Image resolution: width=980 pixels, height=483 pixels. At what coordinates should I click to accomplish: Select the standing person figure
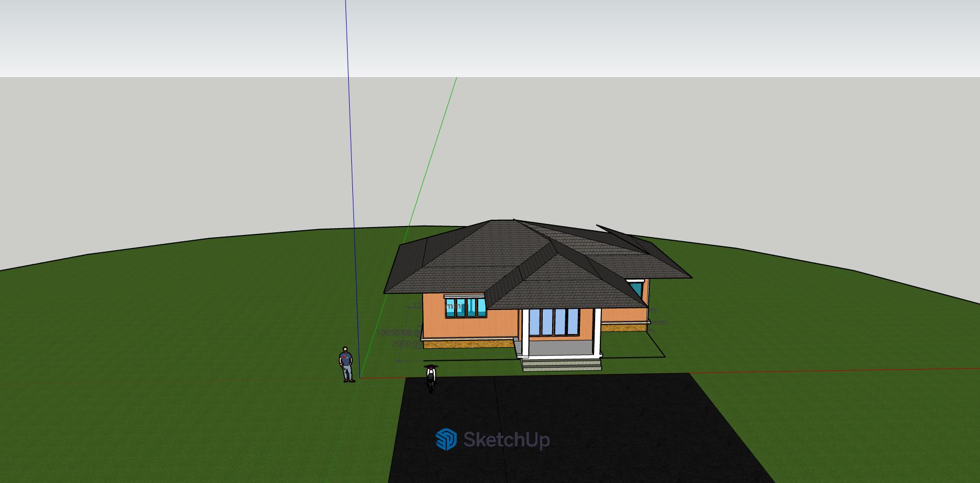pyautogui.click(x=346, y=364)
